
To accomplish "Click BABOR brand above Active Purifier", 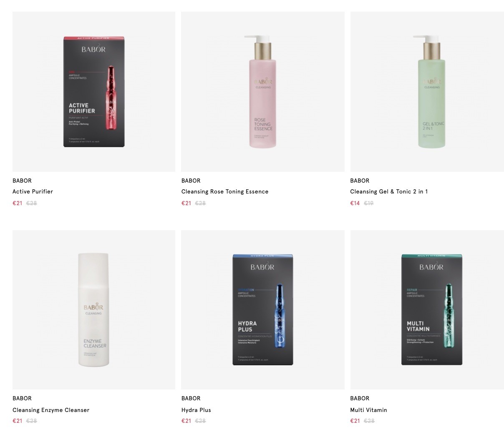I will 22,181.
